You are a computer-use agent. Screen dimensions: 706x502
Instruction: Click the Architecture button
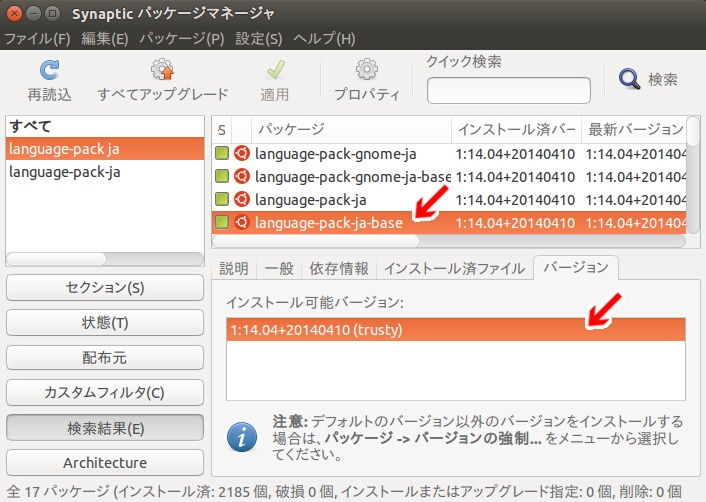click(105, 462)
